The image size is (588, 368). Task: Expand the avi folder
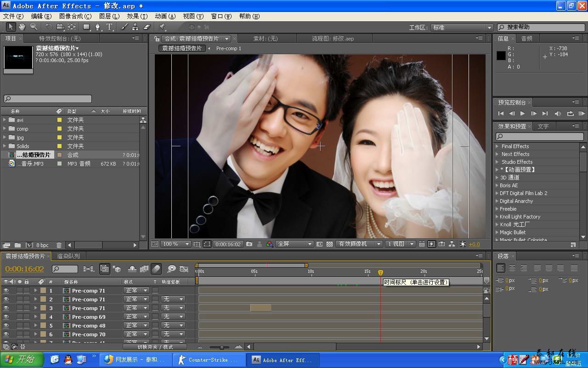(5, 120)
